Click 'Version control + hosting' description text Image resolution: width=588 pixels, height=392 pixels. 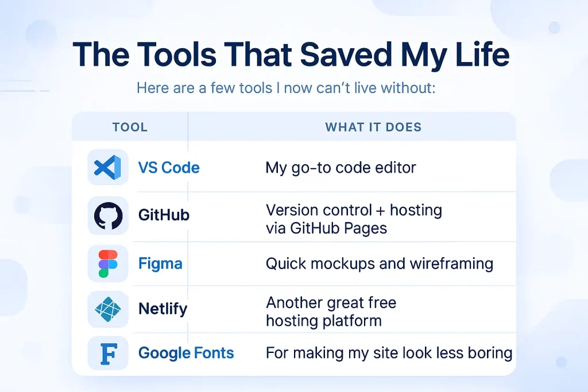click(354, 210)
